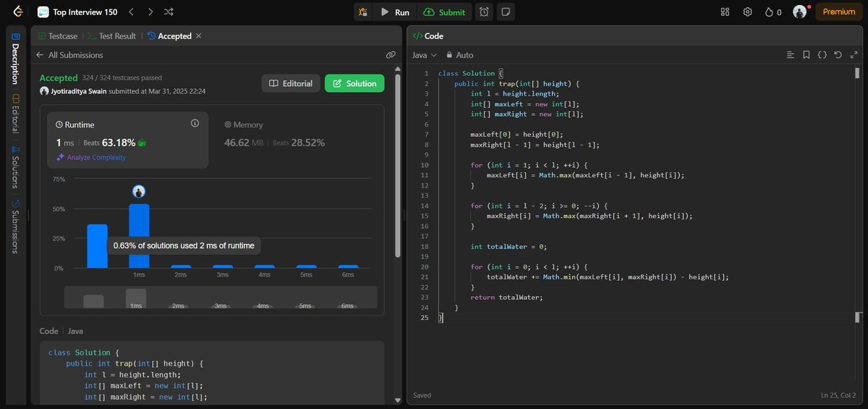Open the user profile avatar menu
868x409 pixels.
(799, 12)
